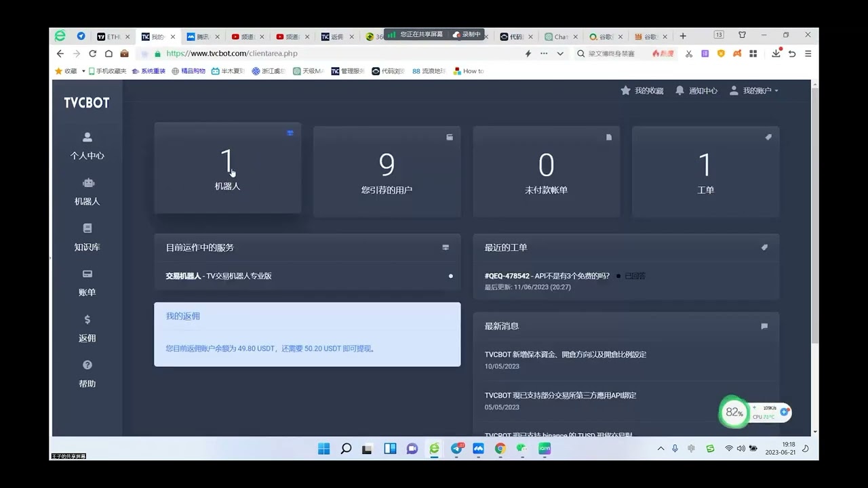Open ticket #QEQ-478542
This screenshot has height=488, width=868.
[547, 276]
